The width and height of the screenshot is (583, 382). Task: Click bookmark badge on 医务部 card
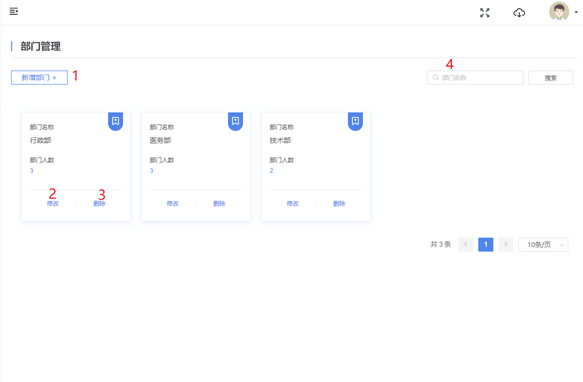235,121
